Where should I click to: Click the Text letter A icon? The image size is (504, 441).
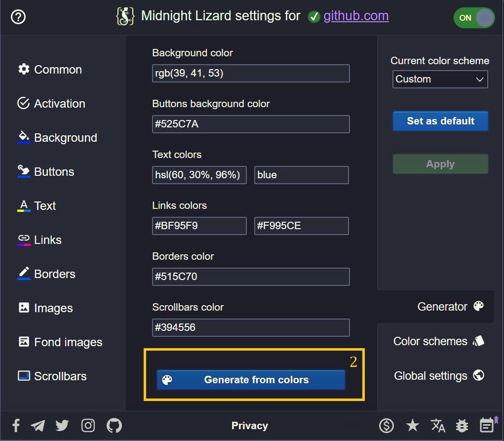click(24, 206)
